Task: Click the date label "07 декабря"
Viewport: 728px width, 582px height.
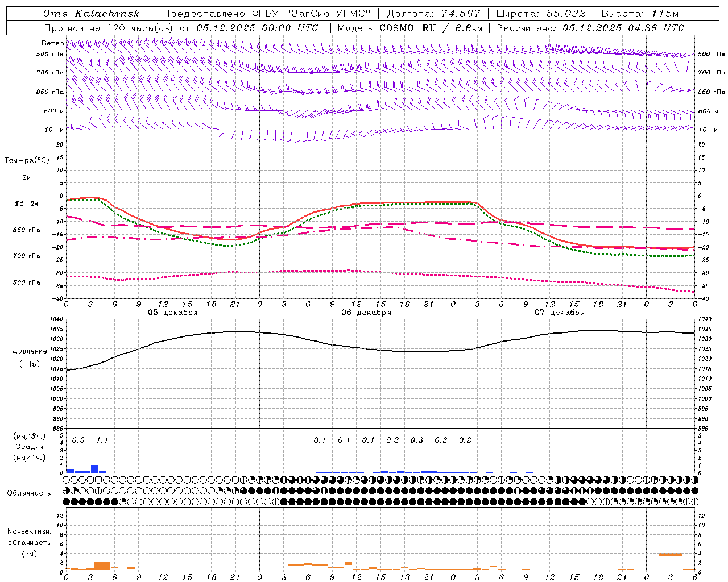Action: [560, 313]
